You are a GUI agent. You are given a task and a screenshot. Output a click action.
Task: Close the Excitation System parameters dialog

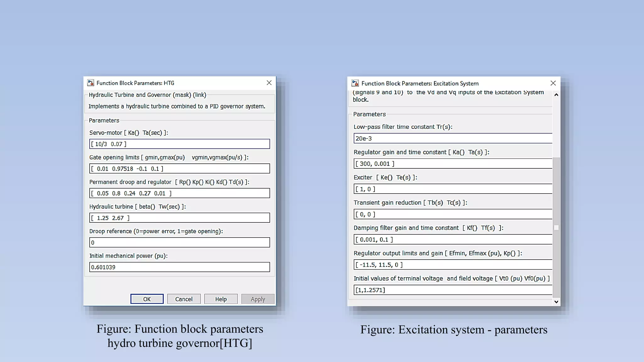553,83
